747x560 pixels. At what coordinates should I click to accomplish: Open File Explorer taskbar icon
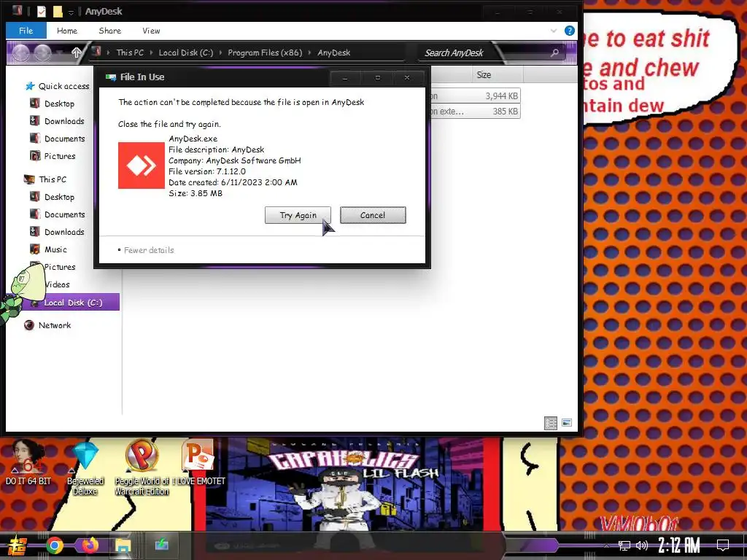123,545
